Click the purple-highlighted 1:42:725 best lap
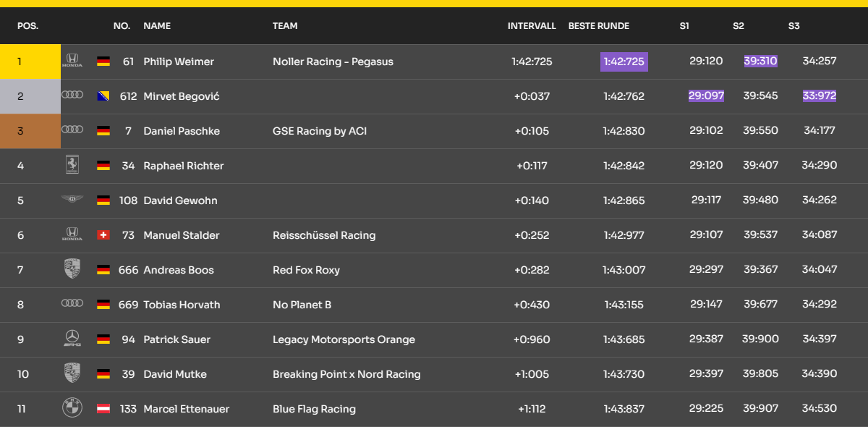 point(624,62)
